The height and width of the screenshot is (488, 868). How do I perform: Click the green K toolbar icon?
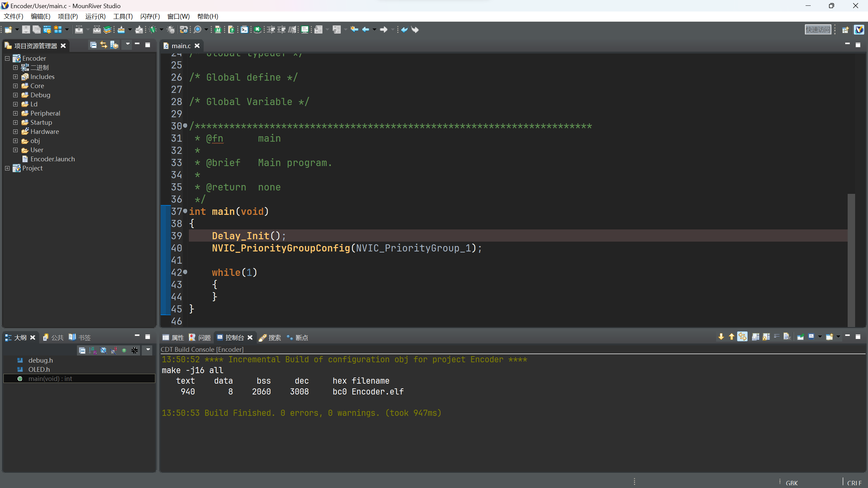coord(258,30)
